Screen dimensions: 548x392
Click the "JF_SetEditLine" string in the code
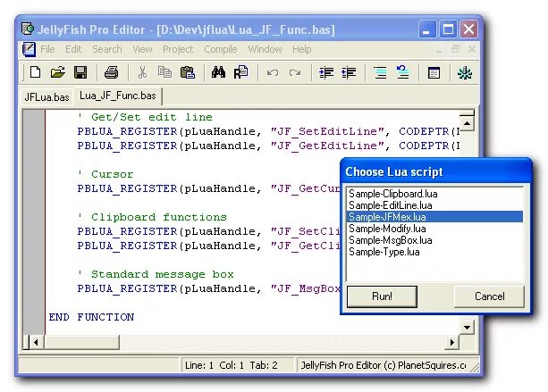coord(327,131)
